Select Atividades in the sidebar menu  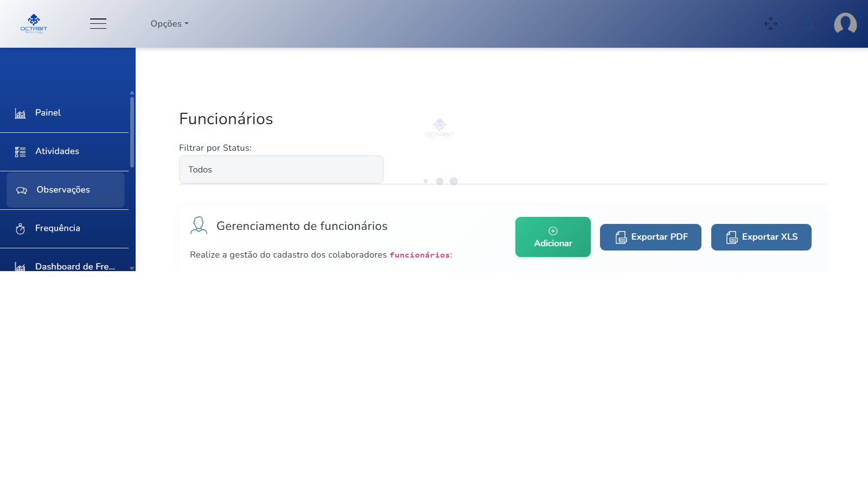pos(57,151)
